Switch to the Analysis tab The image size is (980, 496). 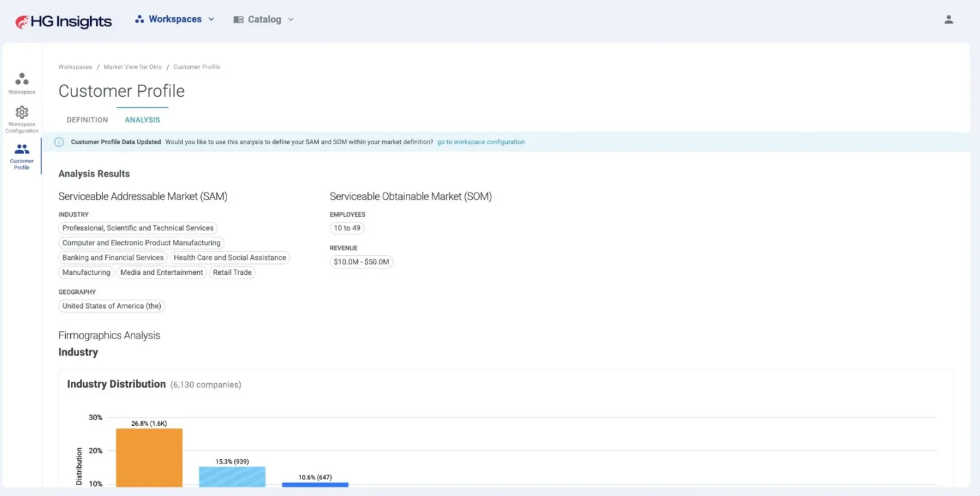click(x=142, y=120)
